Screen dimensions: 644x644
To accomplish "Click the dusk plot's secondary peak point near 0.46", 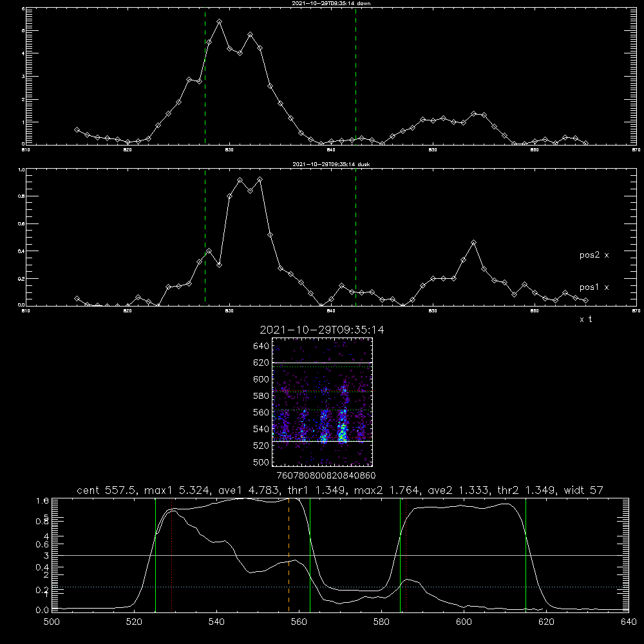I will tap(473, 243).
